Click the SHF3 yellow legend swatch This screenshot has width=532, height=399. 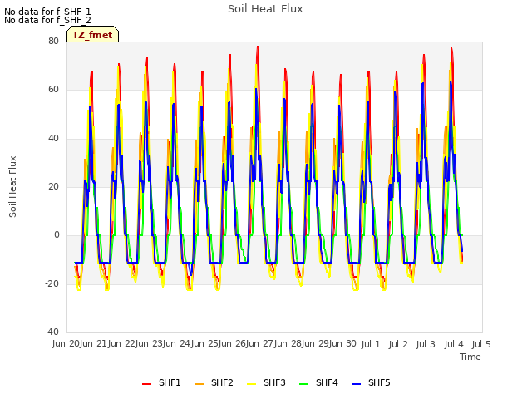click(251, 384)
